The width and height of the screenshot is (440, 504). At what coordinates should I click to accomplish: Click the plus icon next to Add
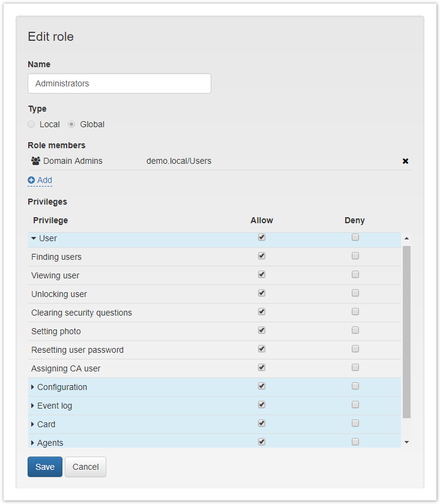coord(31,180)
